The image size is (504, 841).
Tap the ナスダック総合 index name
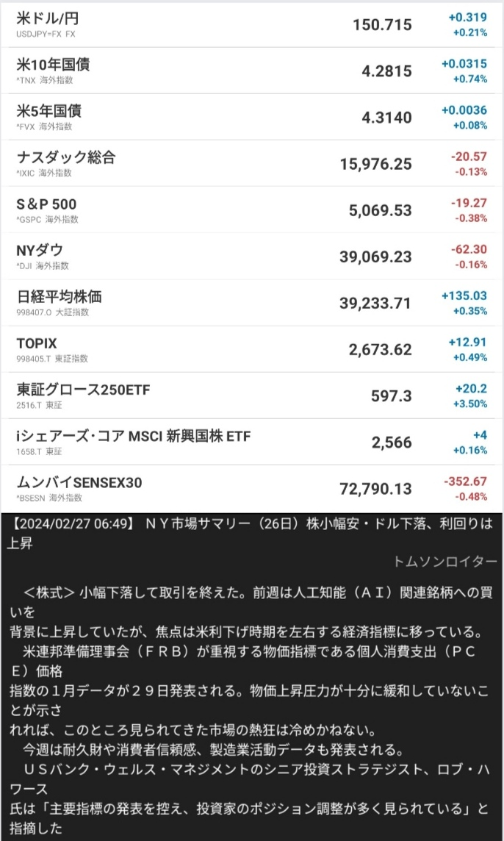[66, 157]
